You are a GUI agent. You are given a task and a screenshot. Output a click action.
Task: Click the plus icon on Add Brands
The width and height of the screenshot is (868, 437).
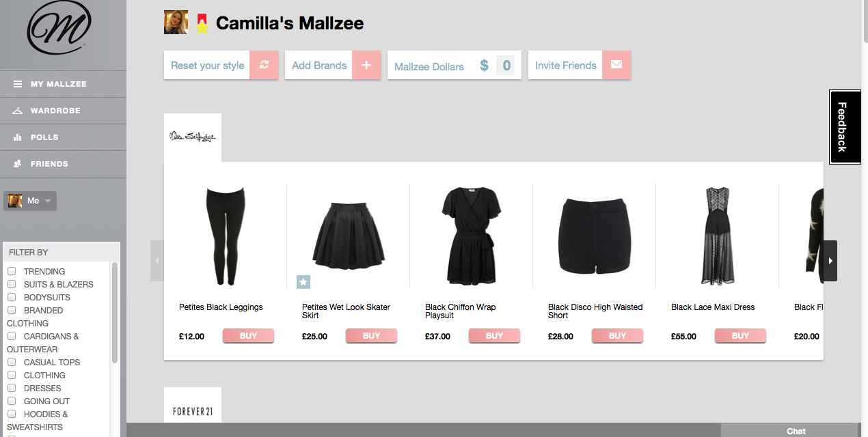click(367, 65)
